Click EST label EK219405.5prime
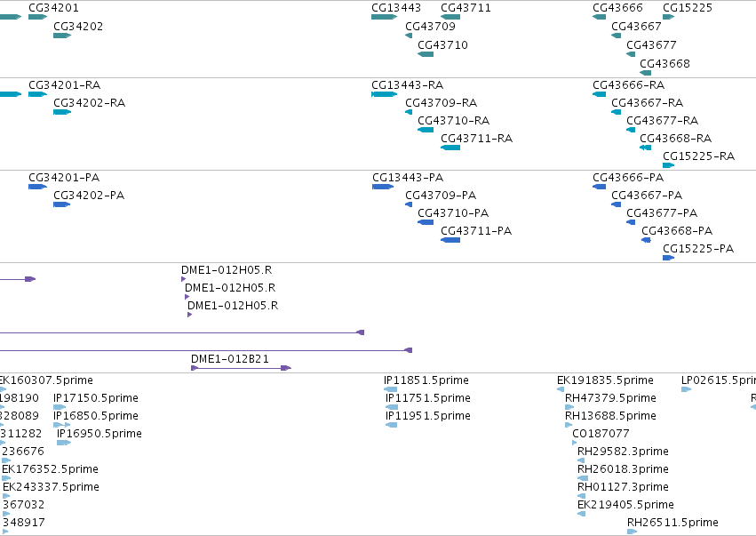 pos(625,505)
